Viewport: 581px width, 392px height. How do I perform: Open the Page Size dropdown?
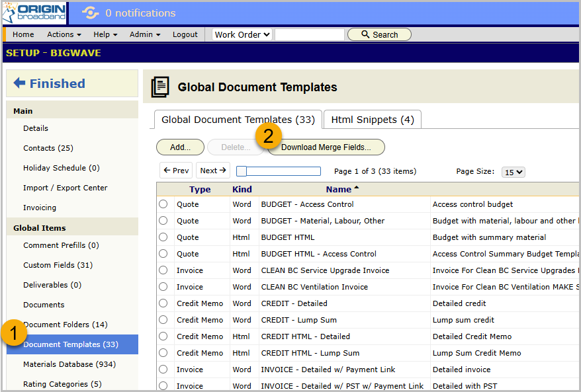(514, 172)
